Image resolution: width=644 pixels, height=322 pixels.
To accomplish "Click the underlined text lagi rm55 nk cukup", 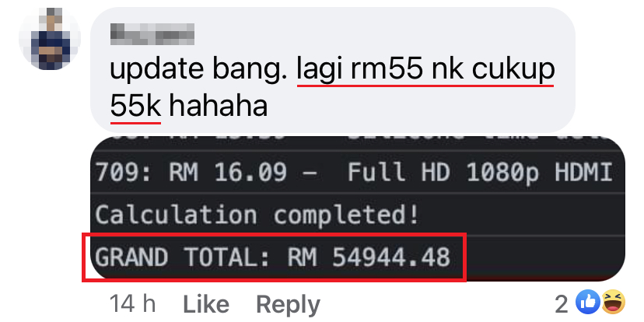I will [425, 70].
